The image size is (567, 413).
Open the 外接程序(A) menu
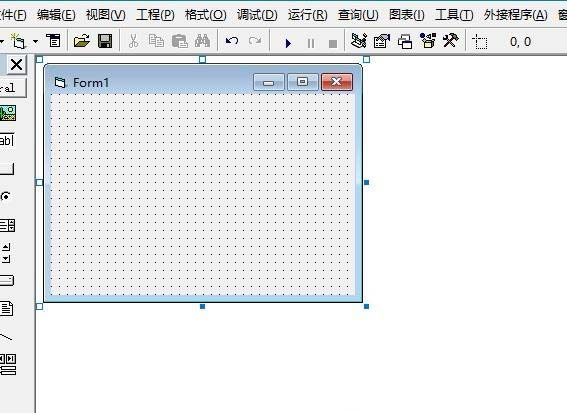click(x=515, y=15)
